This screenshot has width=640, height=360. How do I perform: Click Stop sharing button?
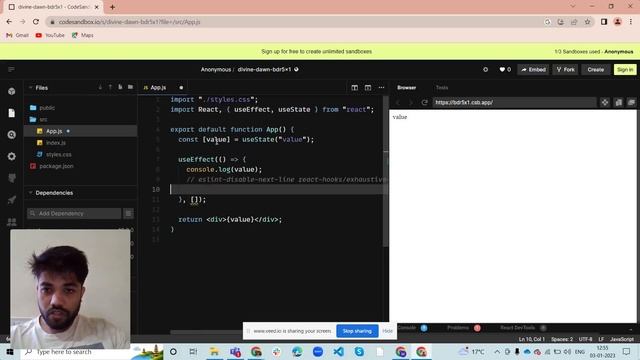(x=357, y=331)
